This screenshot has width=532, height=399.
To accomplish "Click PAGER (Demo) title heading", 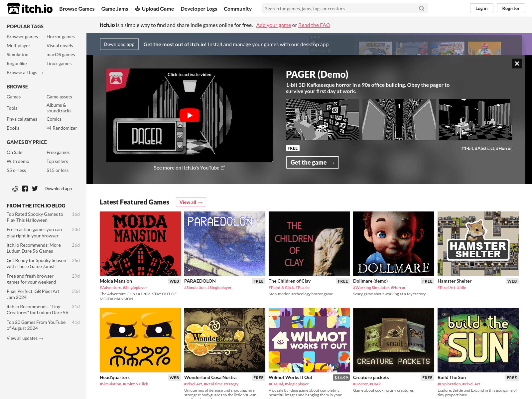I will pyautogui.click(x=317, y=74).
